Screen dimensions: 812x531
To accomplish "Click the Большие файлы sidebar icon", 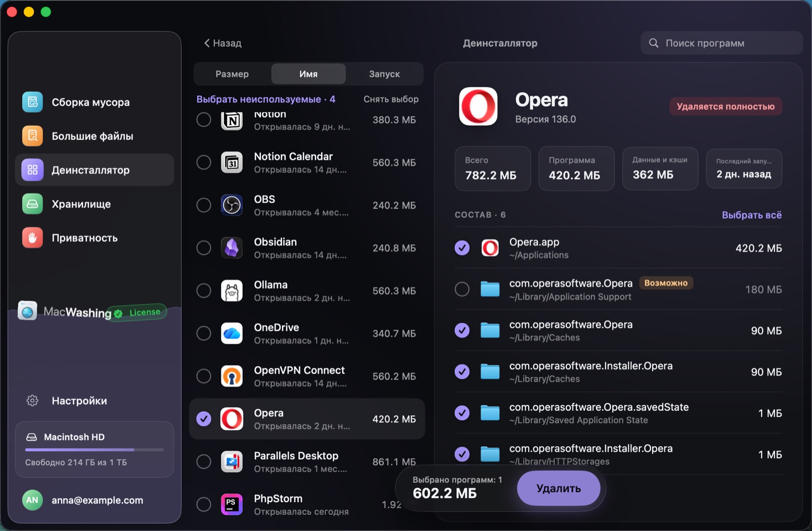I will 32,136.
